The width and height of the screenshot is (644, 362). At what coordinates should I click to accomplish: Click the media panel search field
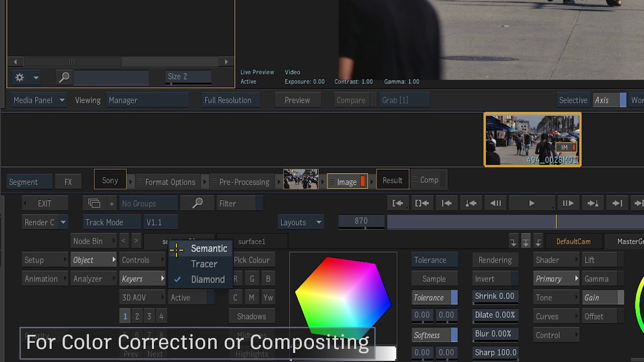tap(112, 77)
